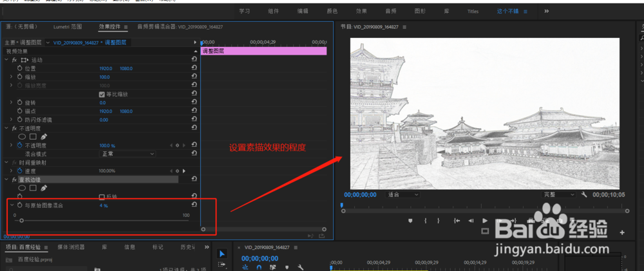The image size is (644, 271).
Task: Collapse the 运动 effect group
Action: [6, 60]
